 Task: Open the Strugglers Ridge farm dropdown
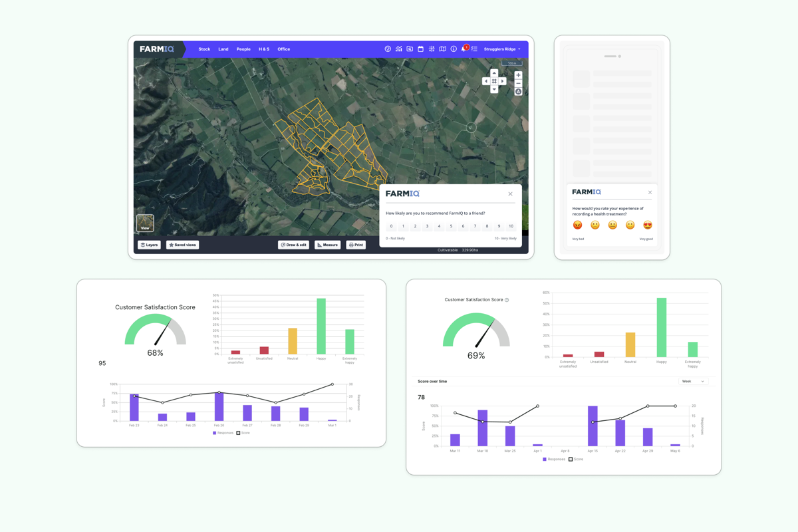tap(502, 49)
